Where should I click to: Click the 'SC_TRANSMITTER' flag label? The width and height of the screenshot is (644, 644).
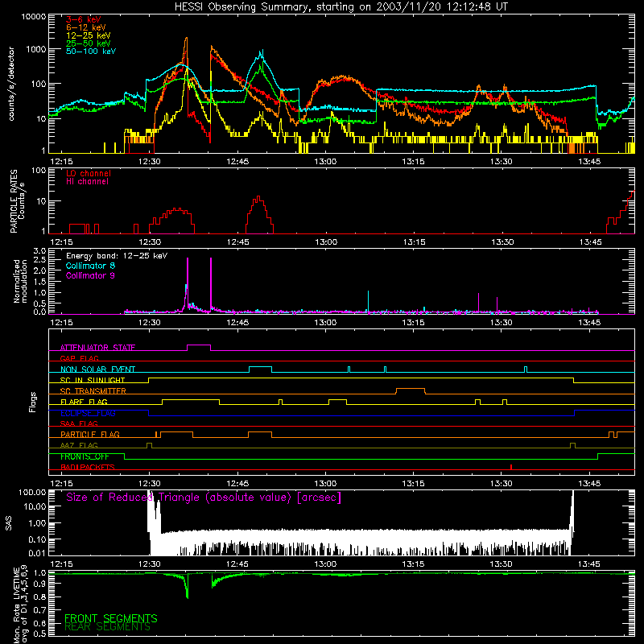pos(93,390)
